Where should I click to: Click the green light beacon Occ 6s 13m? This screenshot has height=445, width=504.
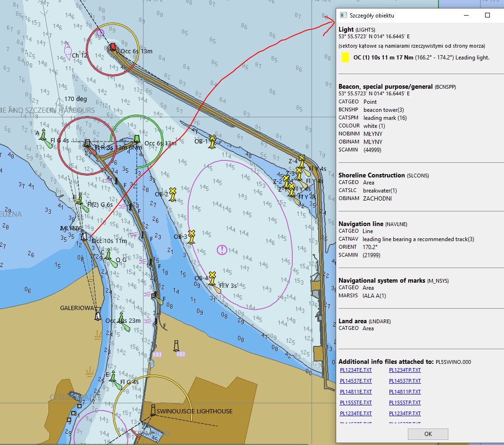[x=137, y=139]
